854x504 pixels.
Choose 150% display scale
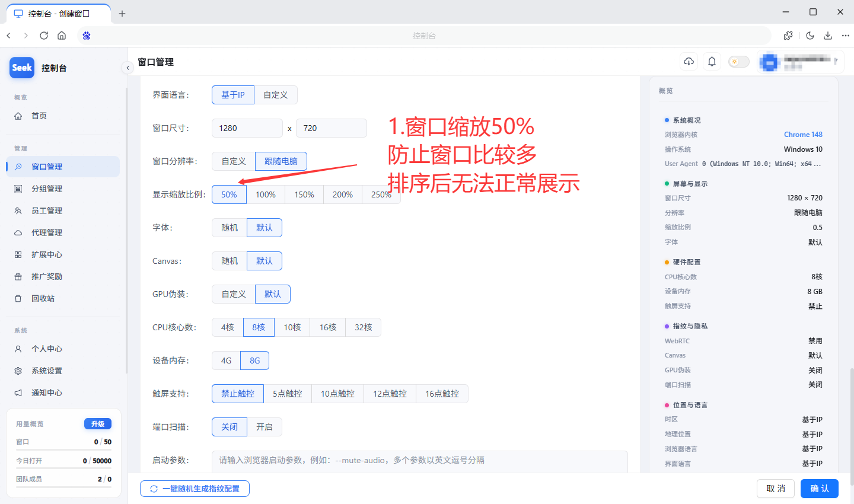[x=304, y=194]
